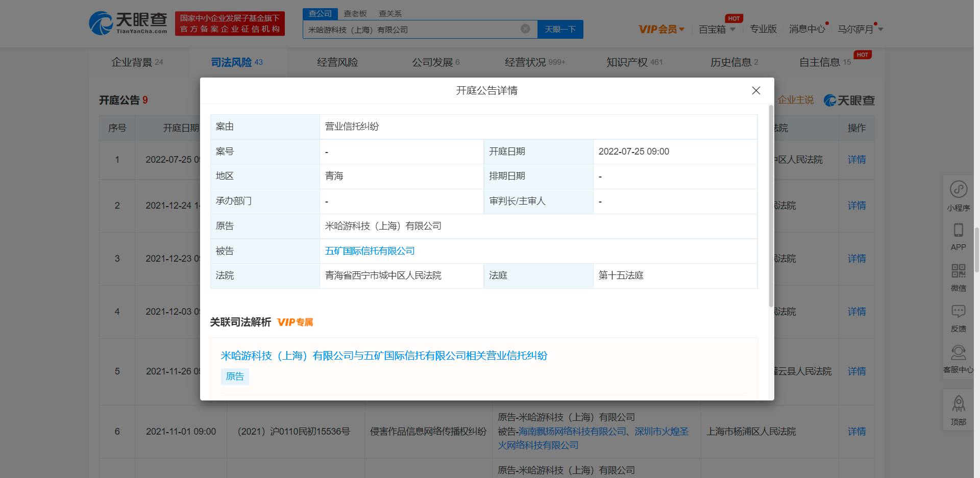Expand the VIP会员 dropdown
This screenshot has width=980, height=478.
661,30
